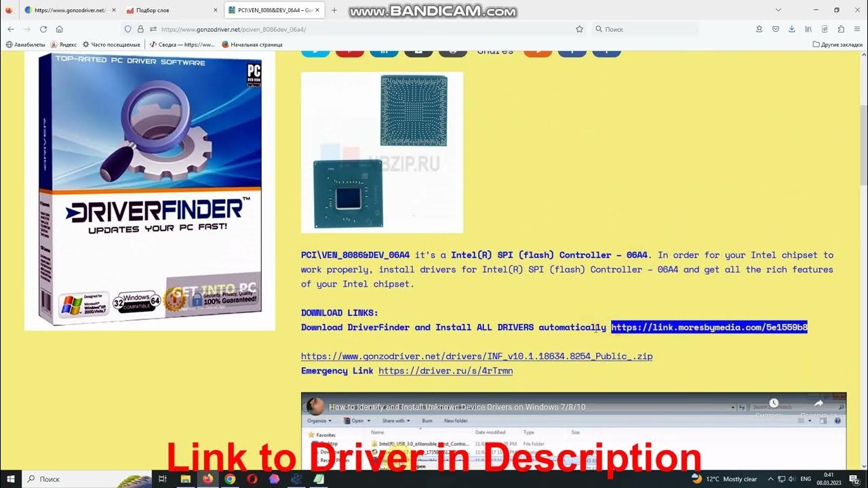
Task: Open weather widget 12°C Mostly clear
Action: coord(724,479)
